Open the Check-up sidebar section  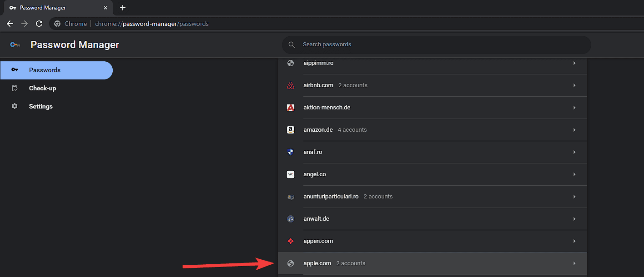tap(56, 88)
